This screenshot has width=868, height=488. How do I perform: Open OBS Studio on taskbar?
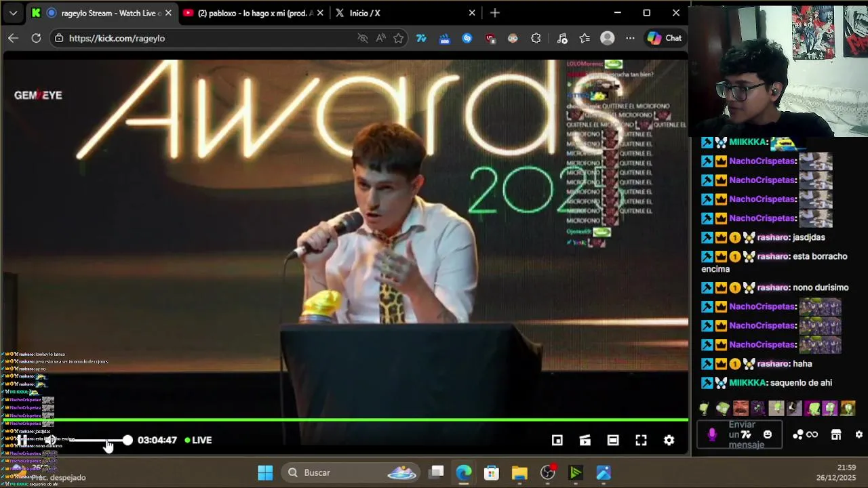(x=548, y=472)
